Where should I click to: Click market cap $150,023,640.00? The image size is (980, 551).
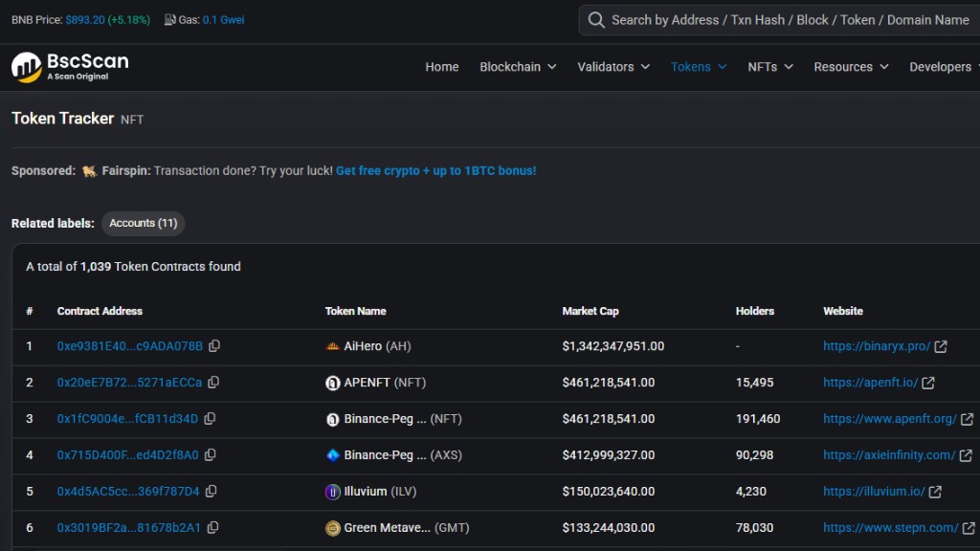click(609, 491)
